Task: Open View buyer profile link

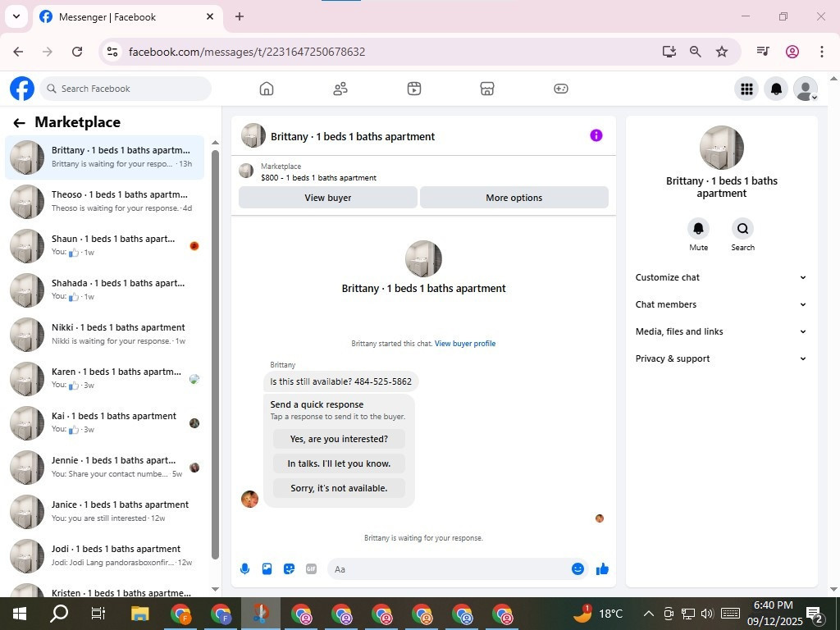Action: coord(465,344)
